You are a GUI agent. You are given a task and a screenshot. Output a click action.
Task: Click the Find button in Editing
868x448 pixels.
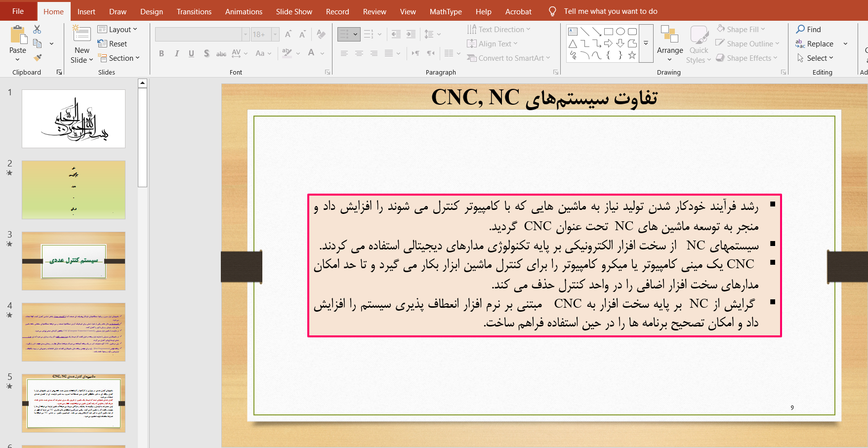tap(808, 30)
